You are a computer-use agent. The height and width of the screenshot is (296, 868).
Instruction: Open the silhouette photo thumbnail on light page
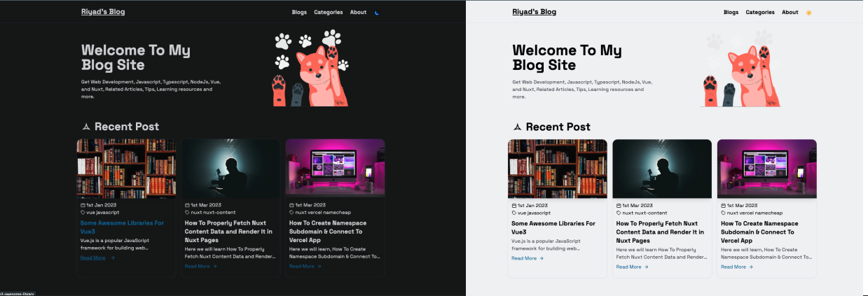coord(662,168)
